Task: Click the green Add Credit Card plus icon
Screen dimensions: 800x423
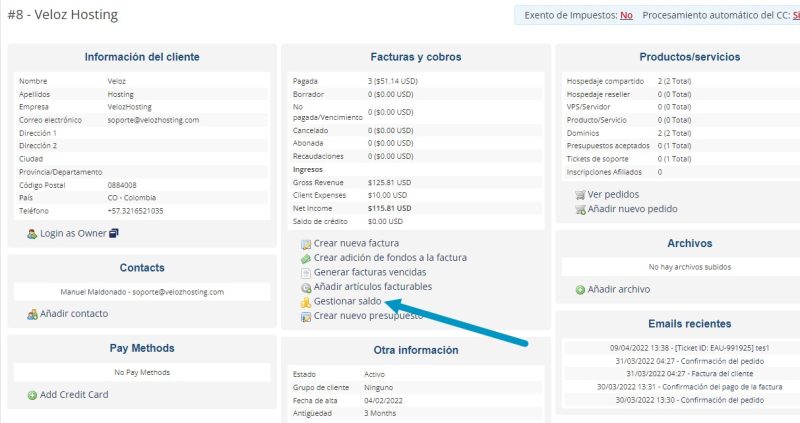Action: pyautogui.click(x=32, y=395)
